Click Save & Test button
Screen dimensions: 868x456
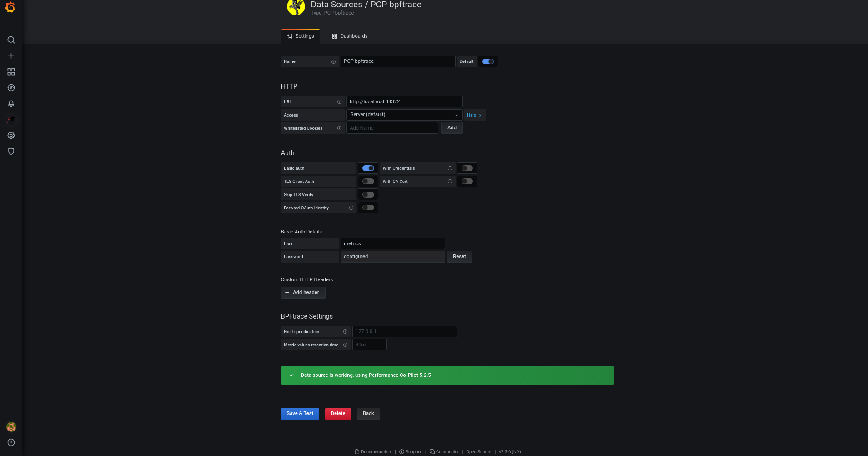click(x=300, y=414)
